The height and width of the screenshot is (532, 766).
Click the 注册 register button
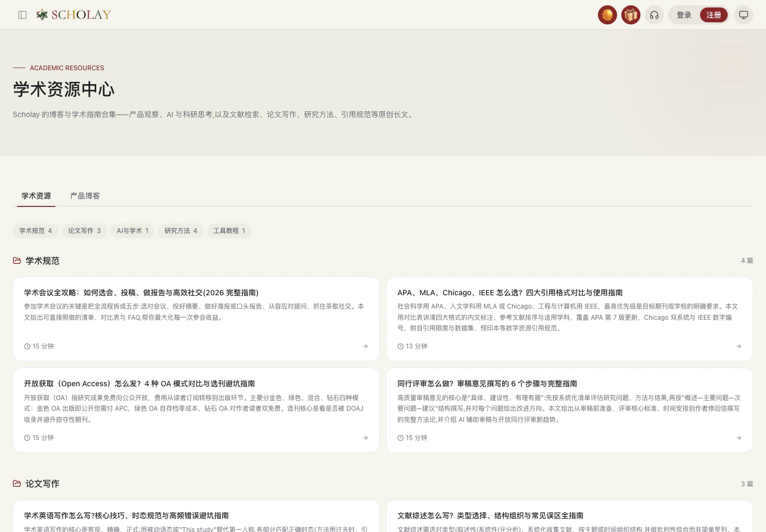[x=714, y=15]
